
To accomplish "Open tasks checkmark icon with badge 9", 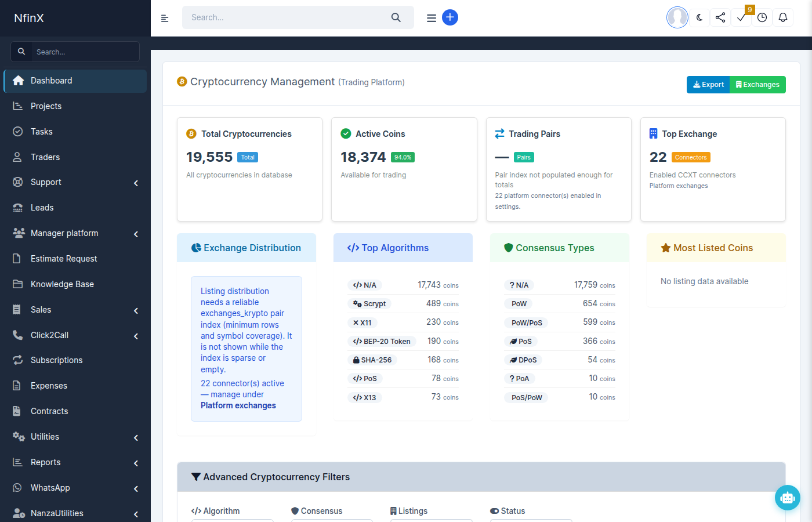I will 741,17.
